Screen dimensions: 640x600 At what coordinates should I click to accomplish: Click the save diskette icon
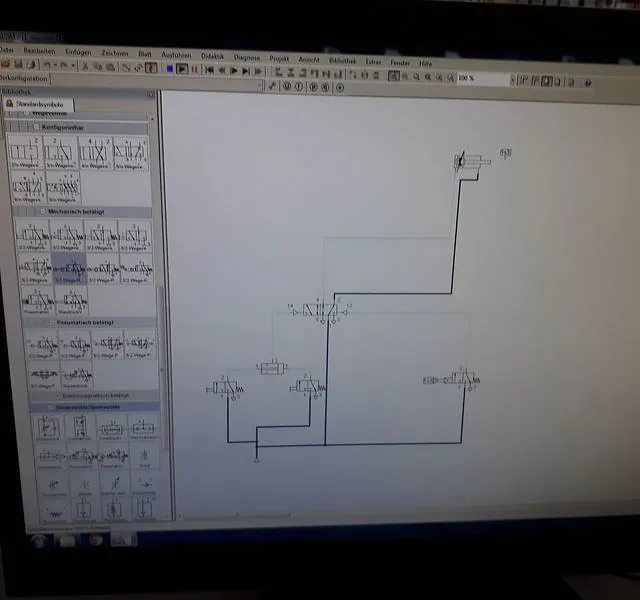tap(18, 64)
